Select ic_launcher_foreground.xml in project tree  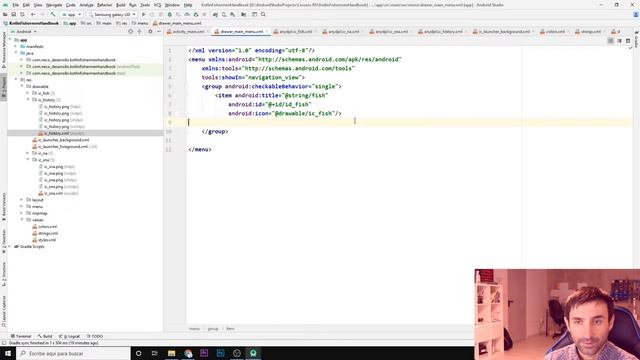pos(64,147)
